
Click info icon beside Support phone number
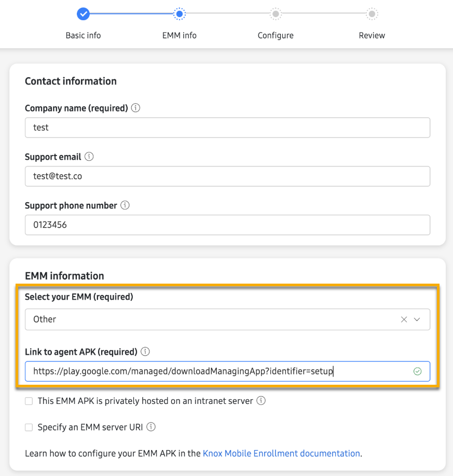(x=125, y=205)
